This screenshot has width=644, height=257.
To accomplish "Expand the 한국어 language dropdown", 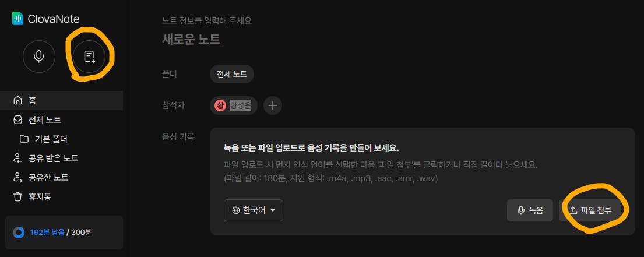I will [254, 210].
